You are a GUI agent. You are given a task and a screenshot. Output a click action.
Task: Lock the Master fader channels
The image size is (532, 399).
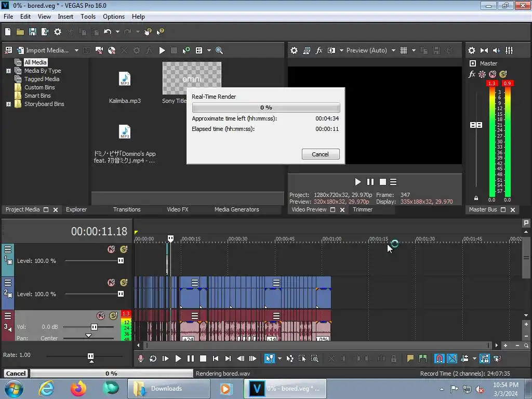point(476,198)
